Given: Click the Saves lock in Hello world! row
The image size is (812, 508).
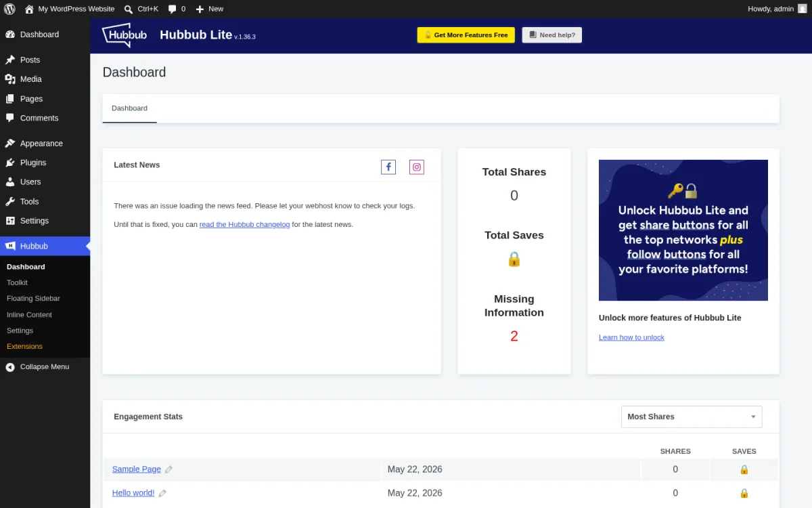Looking at the screenshot, I should [x=744, y=493].
